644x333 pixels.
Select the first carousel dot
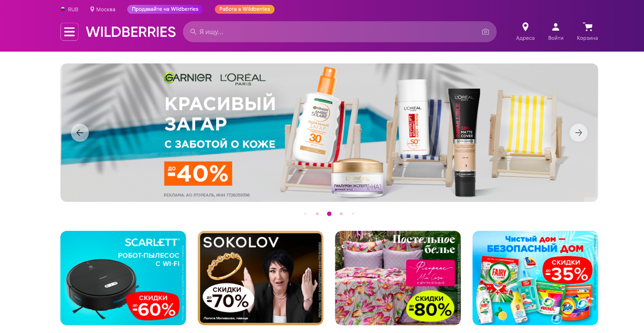tap(305, 214)
